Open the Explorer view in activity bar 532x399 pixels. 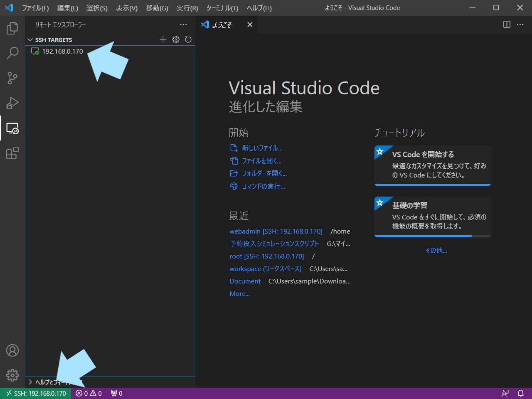12,28
